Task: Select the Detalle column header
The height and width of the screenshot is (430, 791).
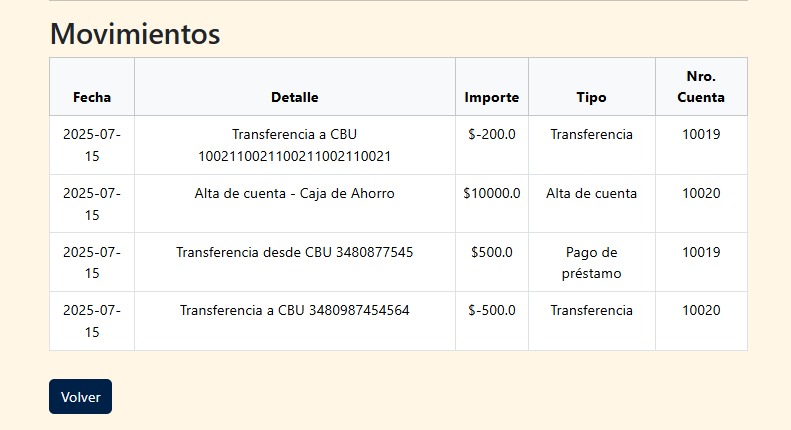Action: click(295, 97)
